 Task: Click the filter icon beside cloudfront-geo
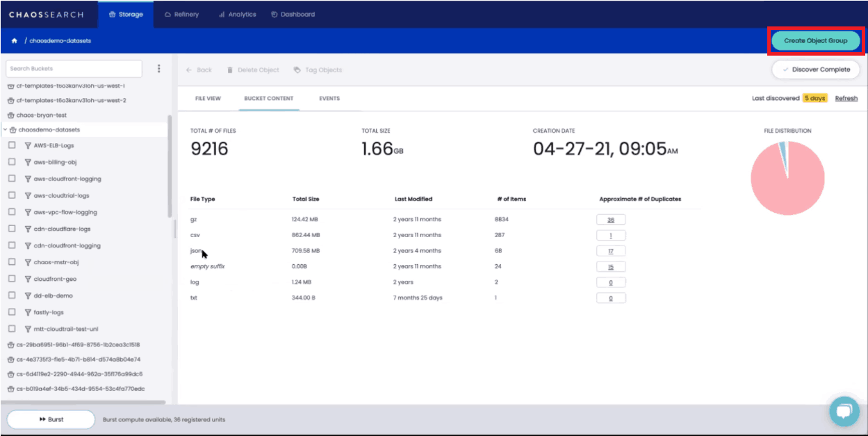tap(28, 279)
